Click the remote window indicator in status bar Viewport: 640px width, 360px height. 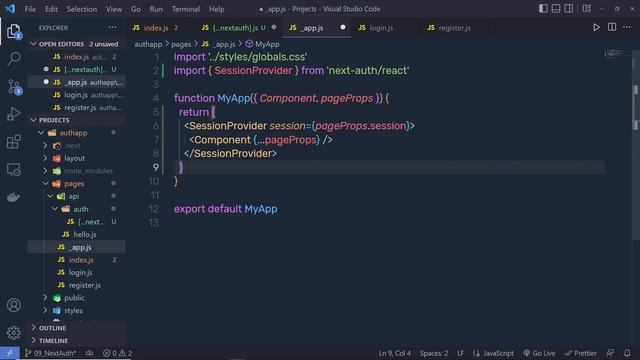click(x=10, y=353)
